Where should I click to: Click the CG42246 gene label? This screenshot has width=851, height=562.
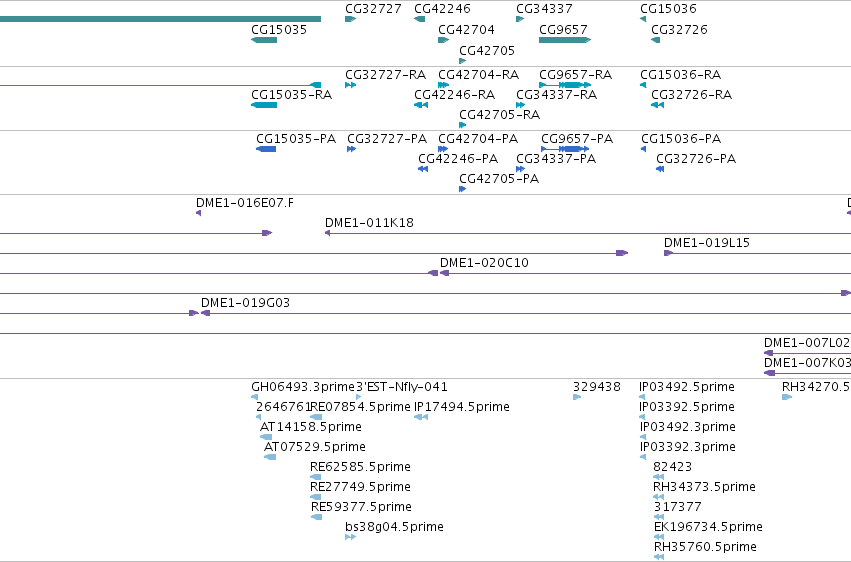click(442, 9)
